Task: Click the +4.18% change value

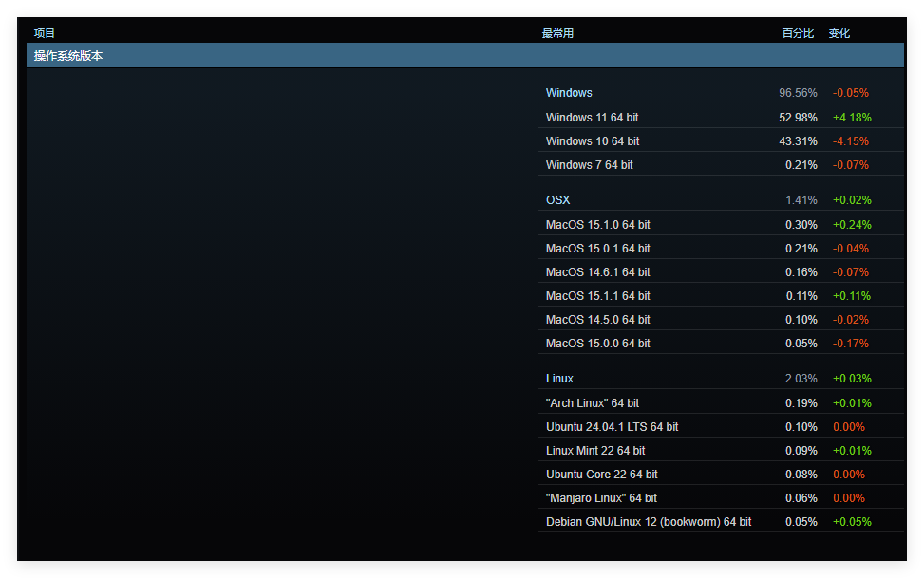Action: (852, 118)
